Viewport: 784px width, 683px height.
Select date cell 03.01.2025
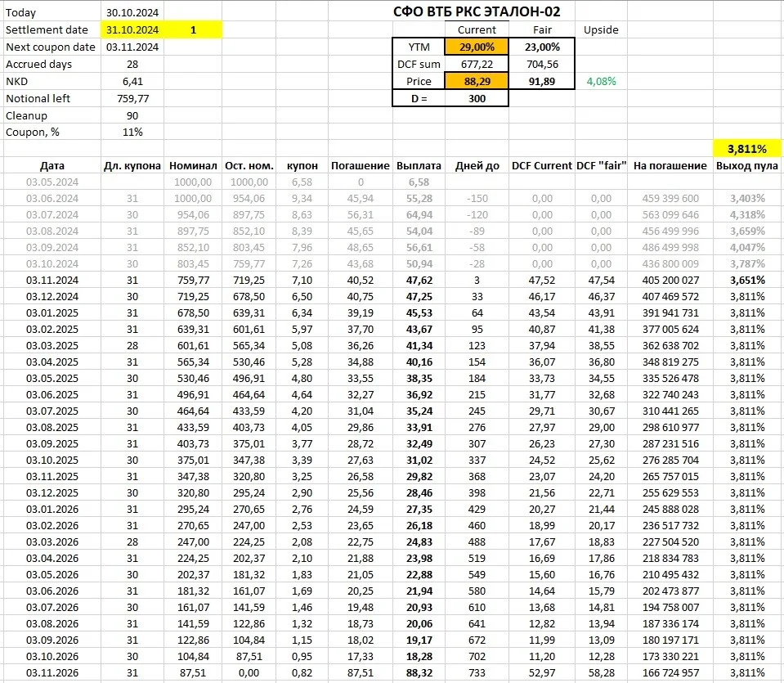[x=52, y=312]
